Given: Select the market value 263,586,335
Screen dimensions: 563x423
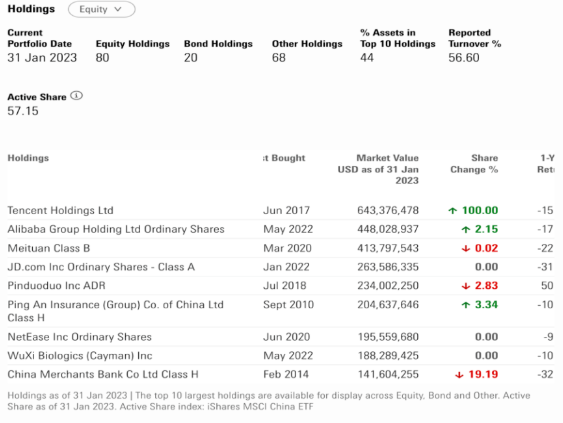Looking at the screenshot, I should point(388,267).
